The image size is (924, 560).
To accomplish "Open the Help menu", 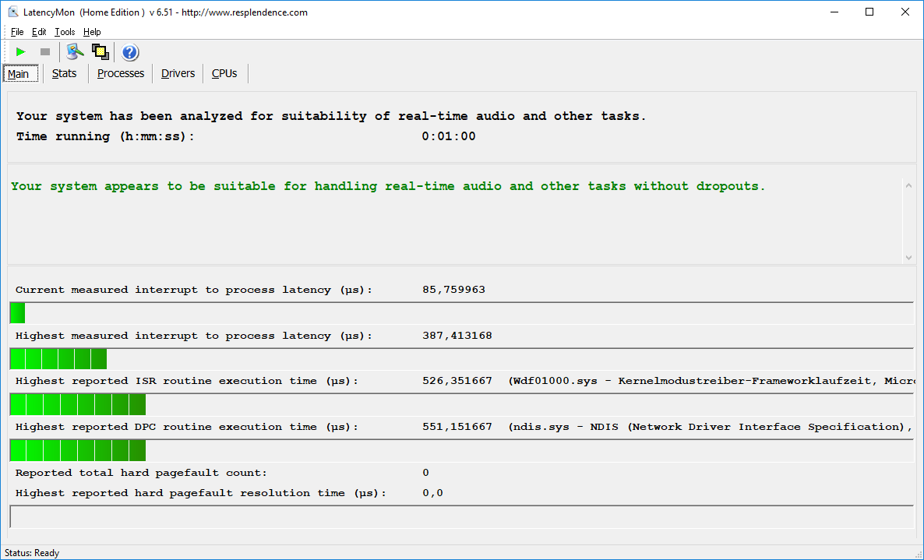I will coord(92,32).
